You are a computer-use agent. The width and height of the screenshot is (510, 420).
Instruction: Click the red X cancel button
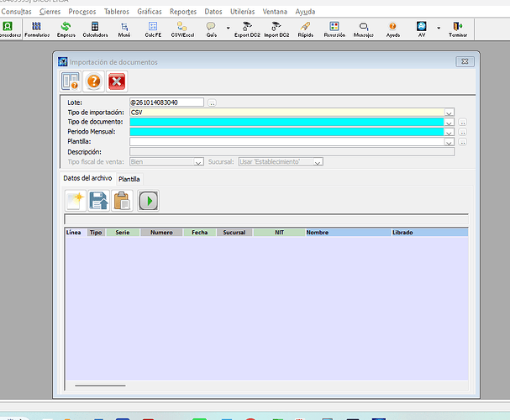tap(117, 81)
